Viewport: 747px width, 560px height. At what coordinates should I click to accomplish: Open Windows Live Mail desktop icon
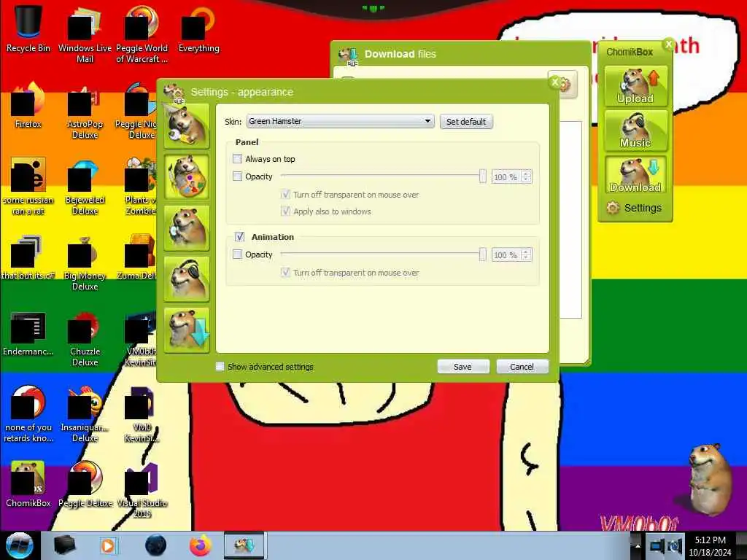(85, 34)
